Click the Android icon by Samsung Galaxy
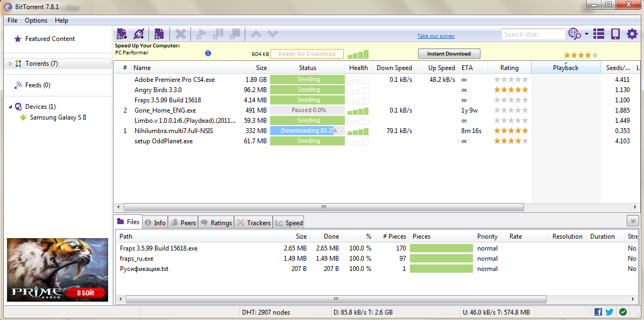Screen dimensions: 644x320 coord(23,117)
